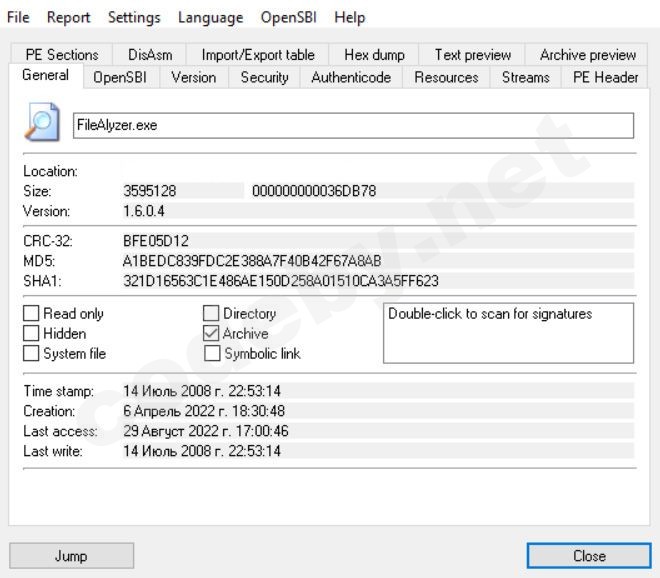Switch to the PE Sections tab
Image resolution: width=660 pixels, height=578 pixels.
(62, 55)
